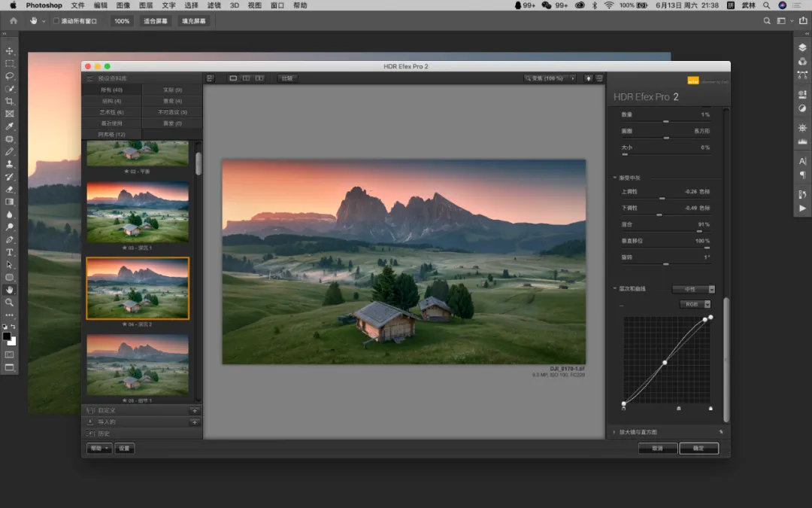
Task: Collapse the 渐变中灰 section
Action: (x=614, y=178)
